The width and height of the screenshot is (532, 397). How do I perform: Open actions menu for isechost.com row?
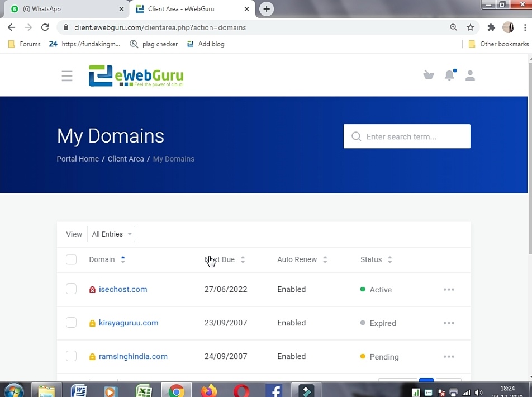[449, 289]
